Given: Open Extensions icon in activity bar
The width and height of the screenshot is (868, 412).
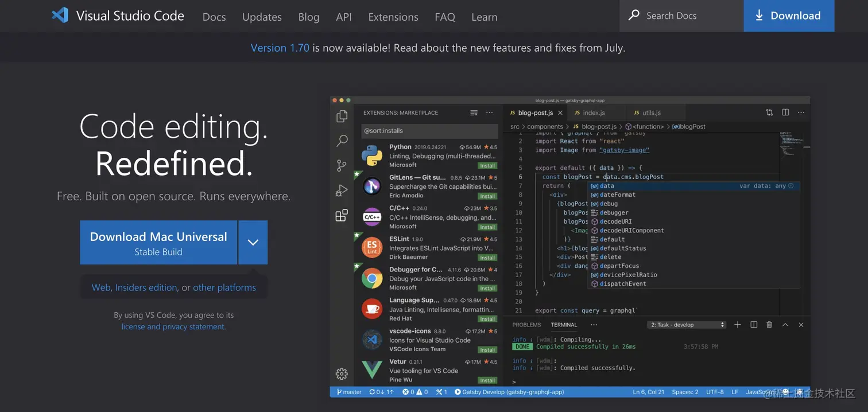Looking at the screenshot, I should [342, 215].
